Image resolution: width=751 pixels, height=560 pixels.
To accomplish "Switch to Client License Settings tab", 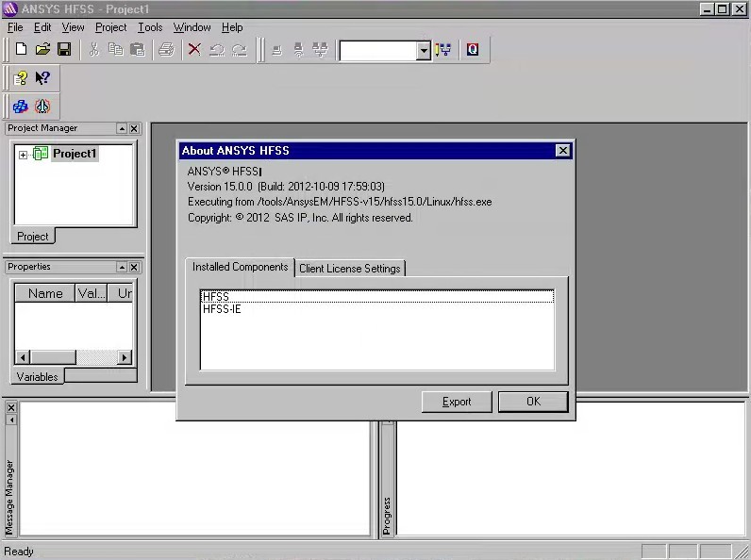I will (x=350, y=269).
